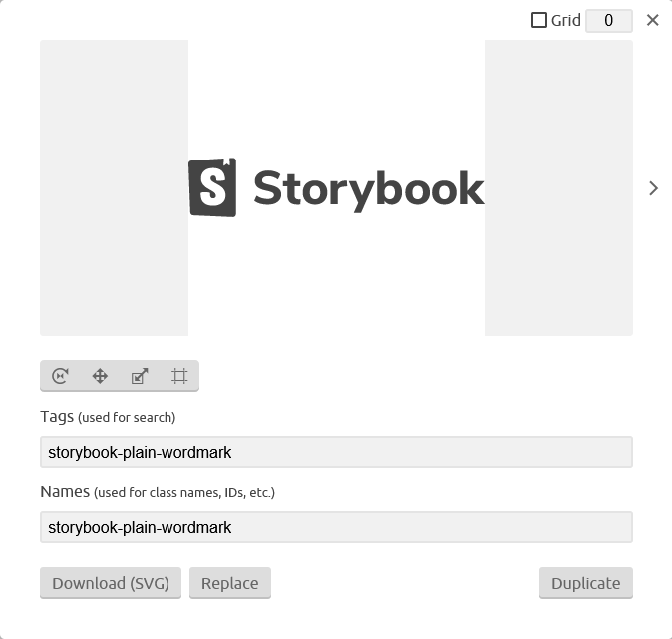The height and width of the screenshot is (639, 672).
Task: Click the Names (used for class names) label
Action: (158, 492)
